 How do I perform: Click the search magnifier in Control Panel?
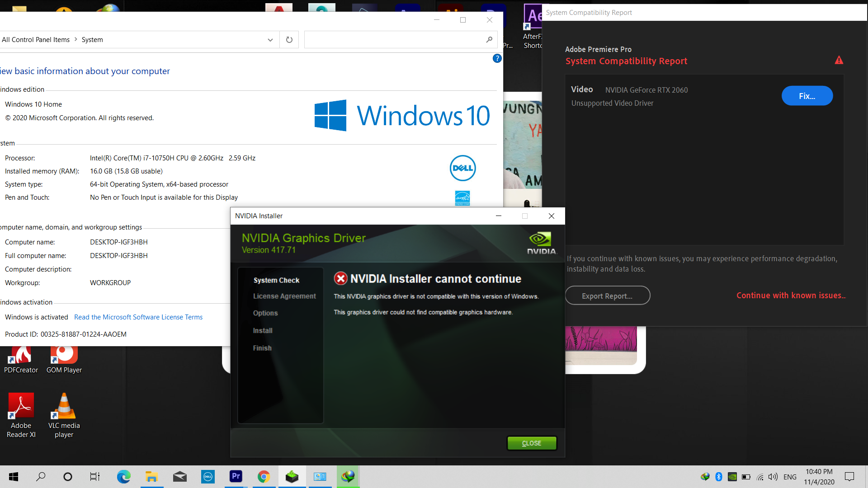(x=489, y=40)
